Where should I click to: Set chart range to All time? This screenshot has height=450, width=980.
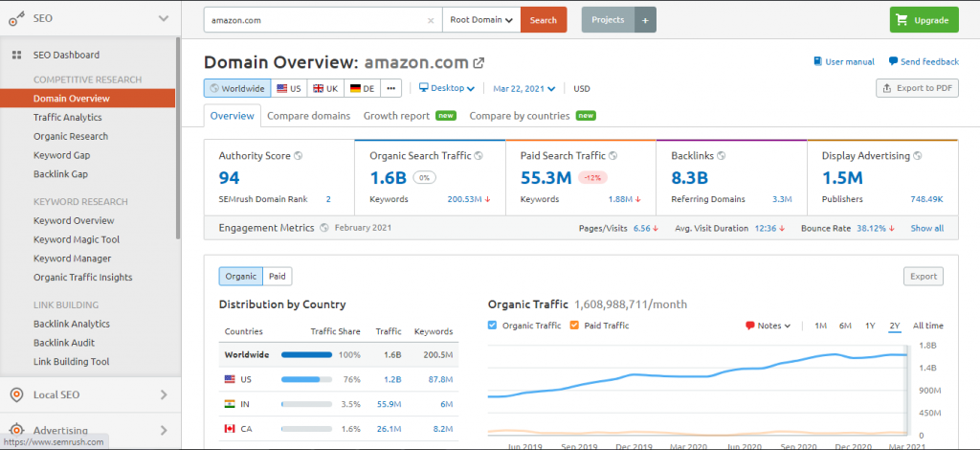(x=928, y=326)
